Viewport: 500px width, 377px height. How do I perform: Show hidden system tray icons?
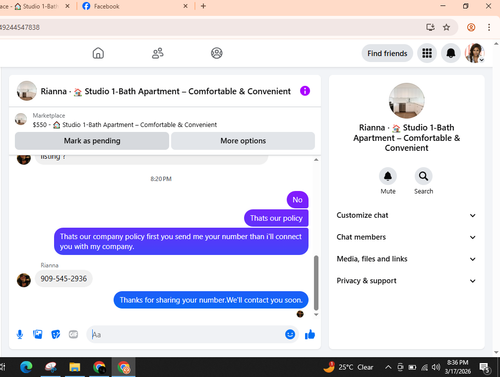click(388, 367)
